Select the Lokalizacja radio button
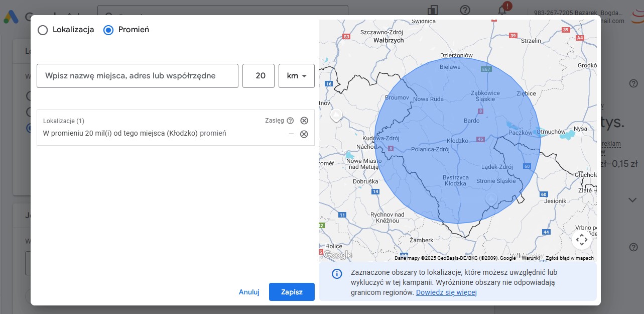 pyautogui.click(x=43, y=30)
